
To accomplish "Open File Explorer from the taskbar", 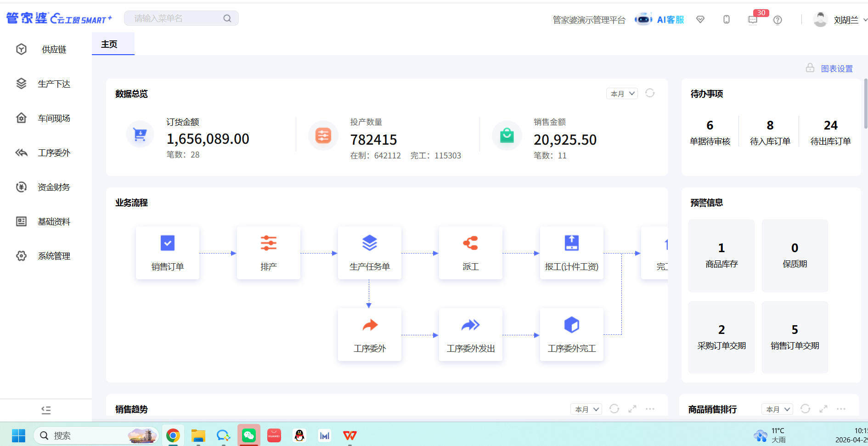I will point(198,435).
